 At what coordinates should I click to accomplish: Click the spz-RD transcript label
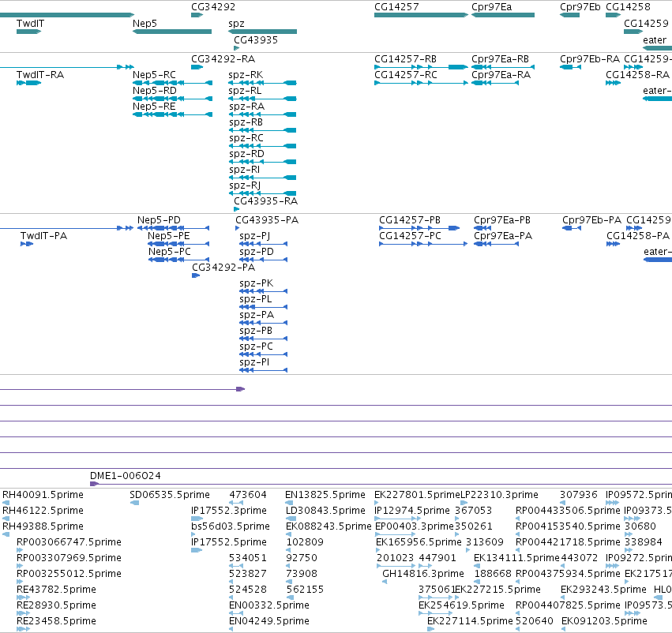pyautogui.click(x=246, y=154)
